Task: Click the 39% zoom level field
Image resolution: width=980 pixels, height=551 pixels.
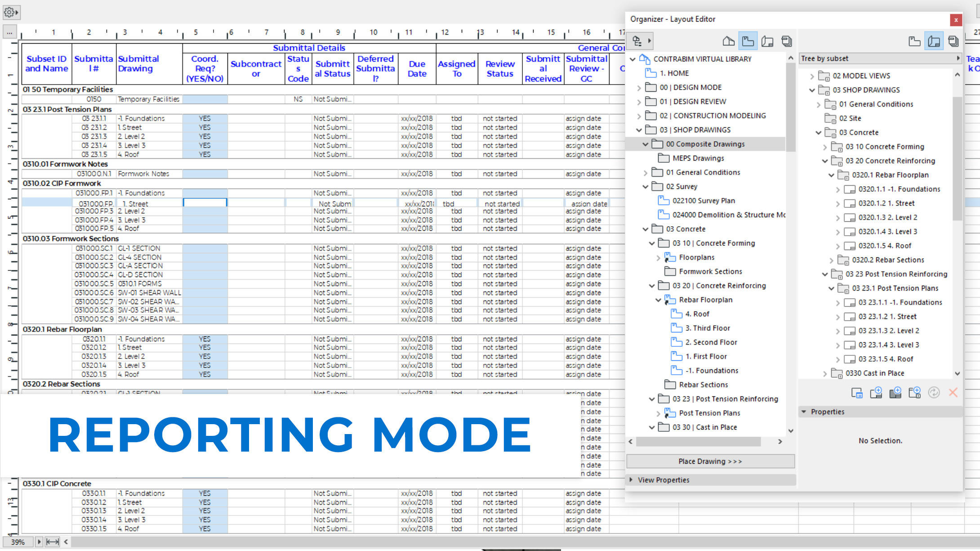Action: click(x=18, y=542)
